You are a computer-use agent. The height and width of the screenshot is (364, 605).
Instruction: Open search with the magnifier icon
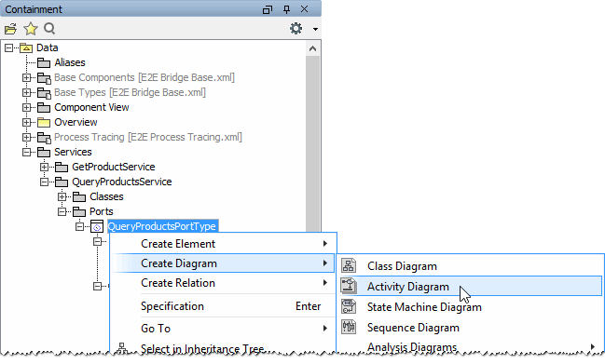(49, 29)
